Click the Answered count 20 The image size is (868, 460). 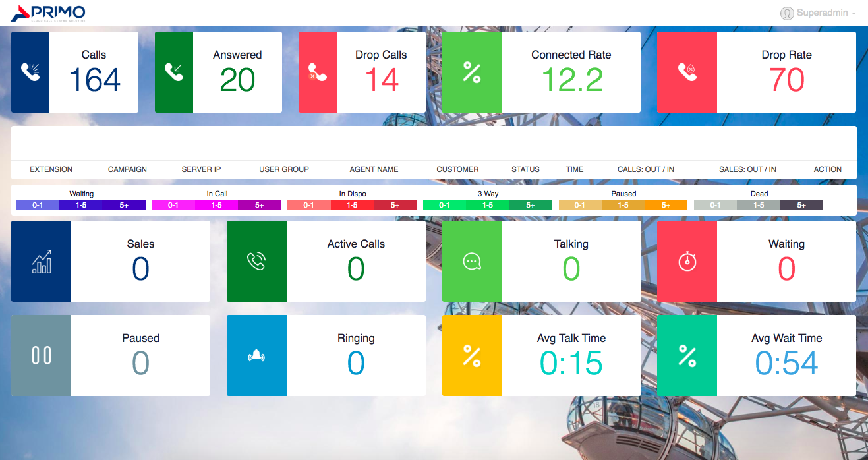tap(237, 80)
